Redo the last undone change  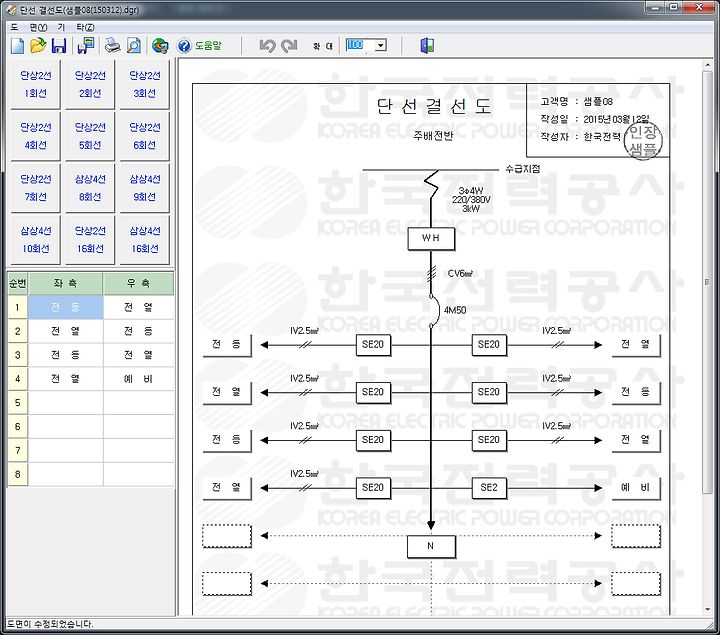point(289,45)
